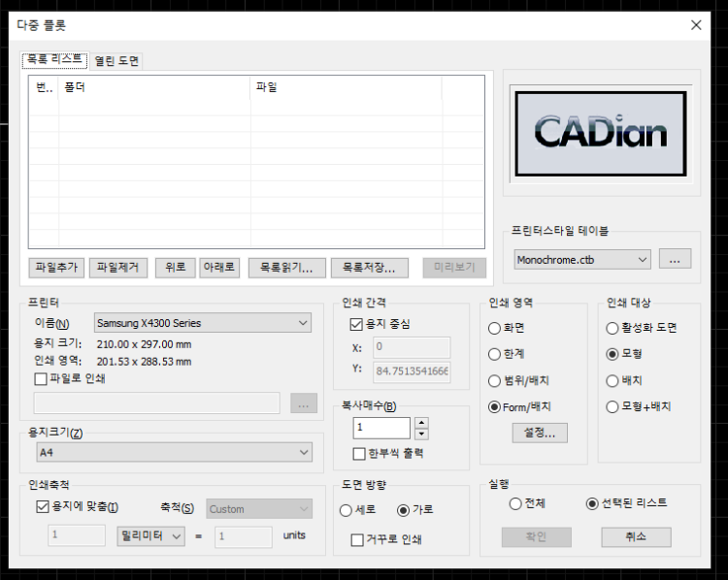Select the 모형+배치 radio button
728x580 pixels.
pyautogui.click(x=612, y=407)
